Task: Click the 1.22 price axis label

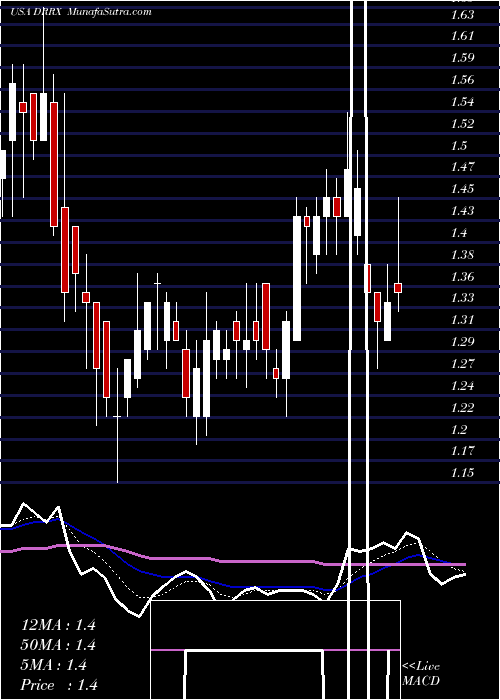Action: pos(463,407)
